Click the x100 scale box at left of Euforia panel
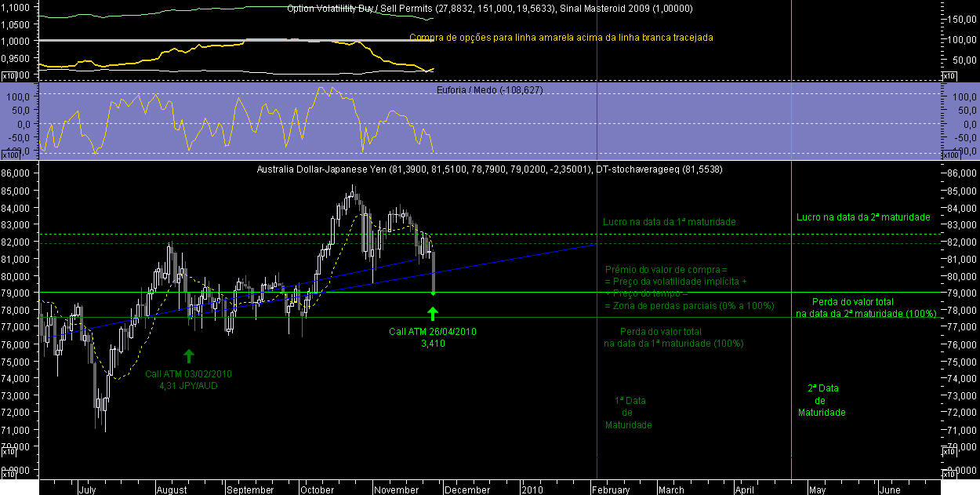The height and width of the screenshot is (495, 980). tap(11, 155)
